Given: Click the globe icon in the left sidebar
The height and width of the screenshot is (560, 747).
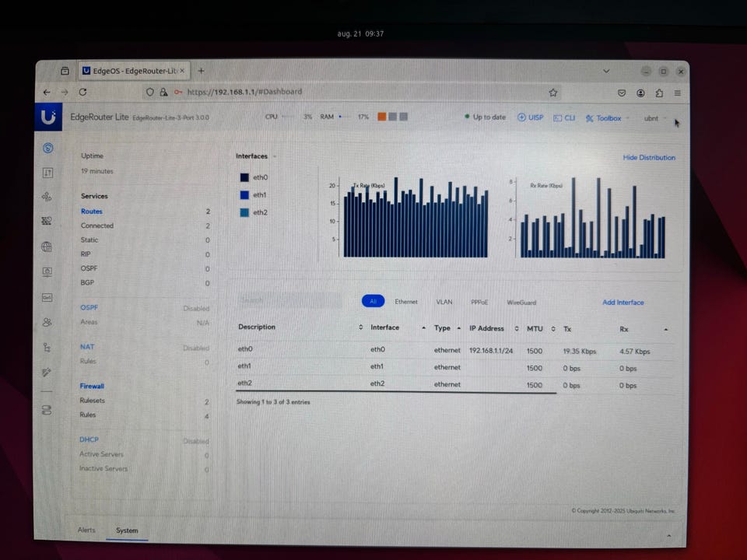Looking at the screenshot, I should [x=47, y=247].
